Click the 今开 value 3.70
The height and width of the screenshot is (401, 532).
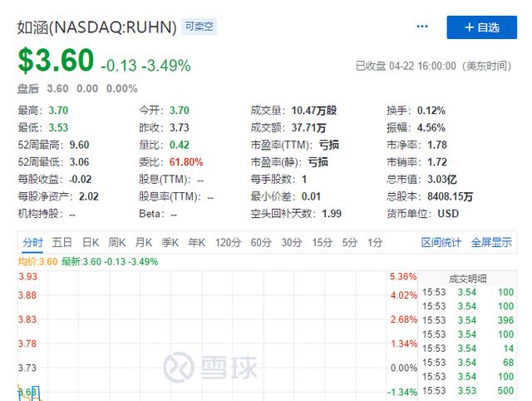coord(180,111)
